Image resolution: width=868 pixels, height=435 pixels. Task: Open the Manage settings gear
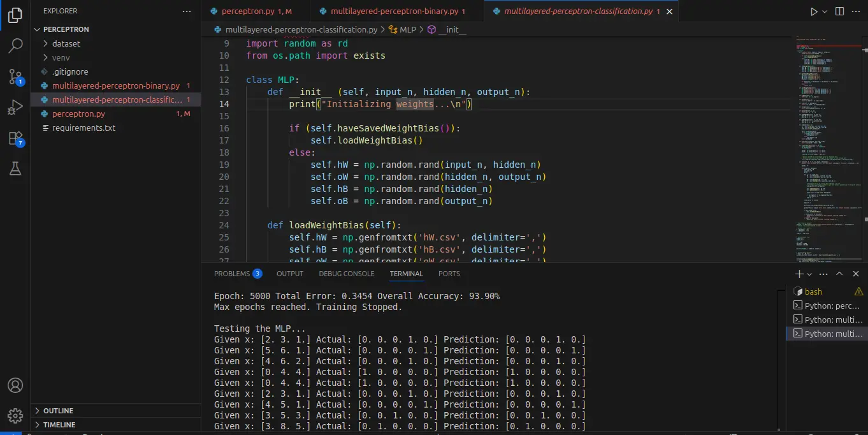(x=15, y=415)
